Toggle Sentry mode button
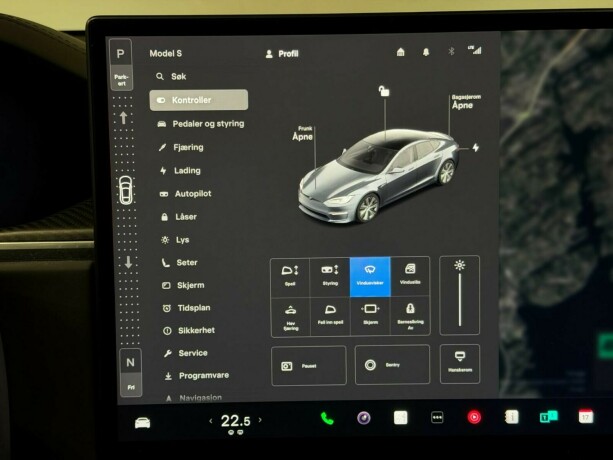This screenshot has height=460, width=613. click(x=392, y=365)
